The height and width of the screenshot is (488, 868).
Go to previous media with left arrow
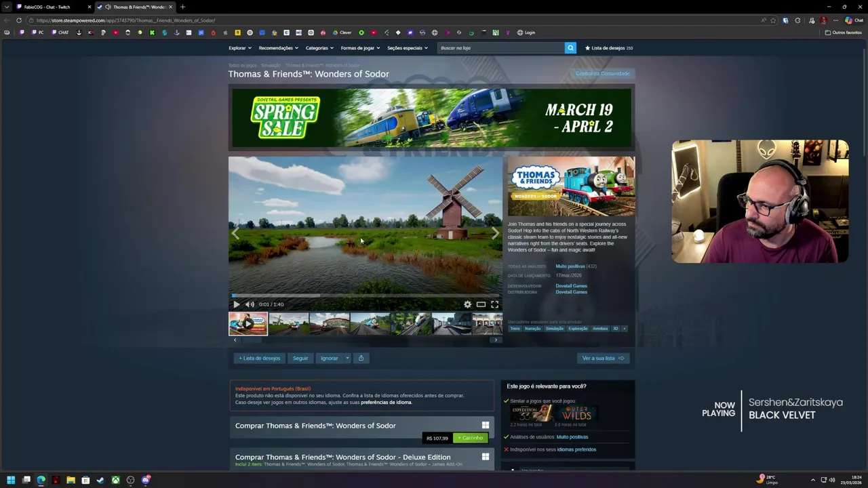tap(235, 234)
